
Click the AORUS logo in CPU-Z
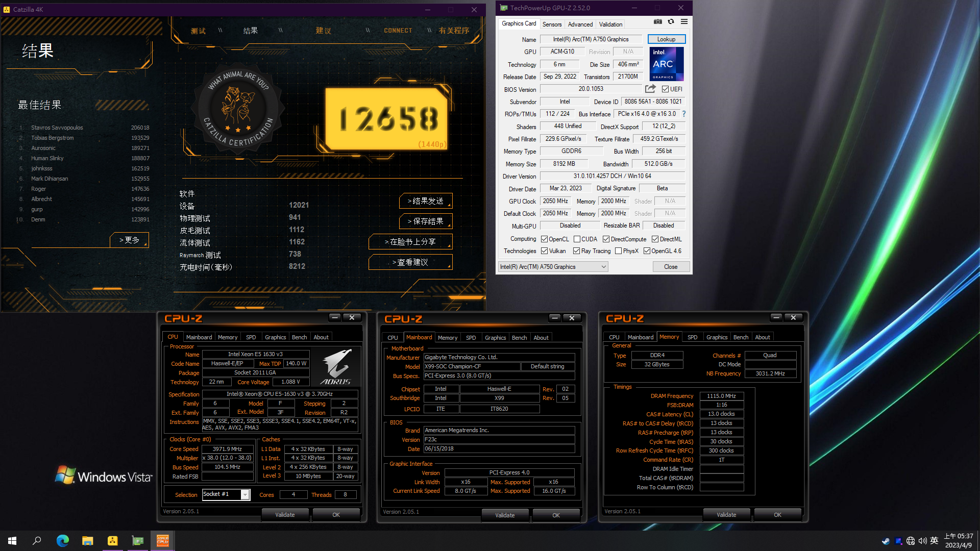(x=336, y=367)
